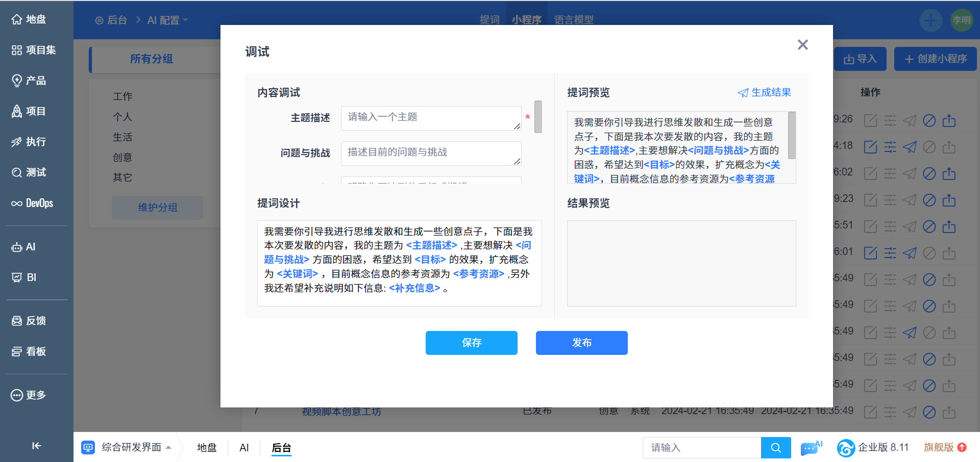Edit the mini program in row 4:18
Image resolution: width=980 pixels, height=462 pixels.
click(870, 147)
